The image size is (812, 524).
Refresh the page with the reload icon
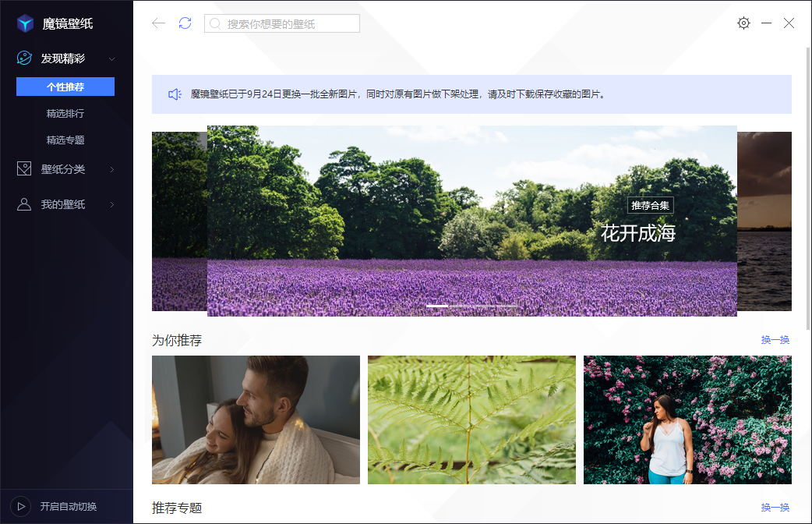coord(185,23)
